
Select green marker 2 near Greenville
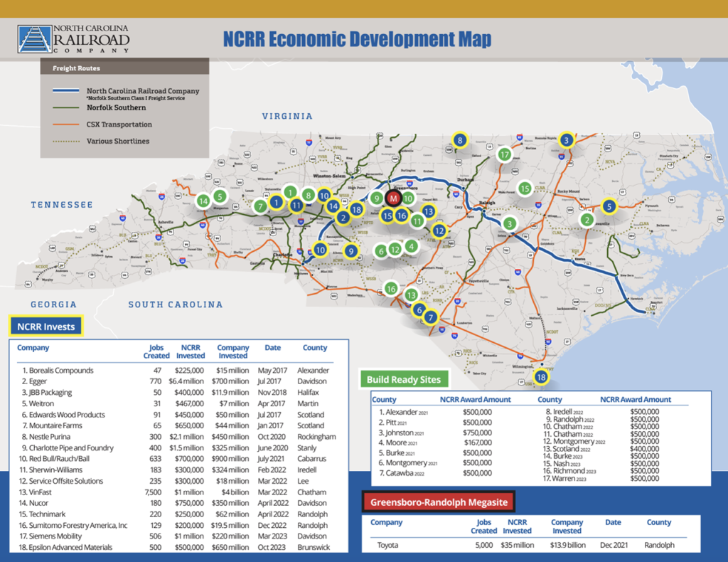coord(587,220)
